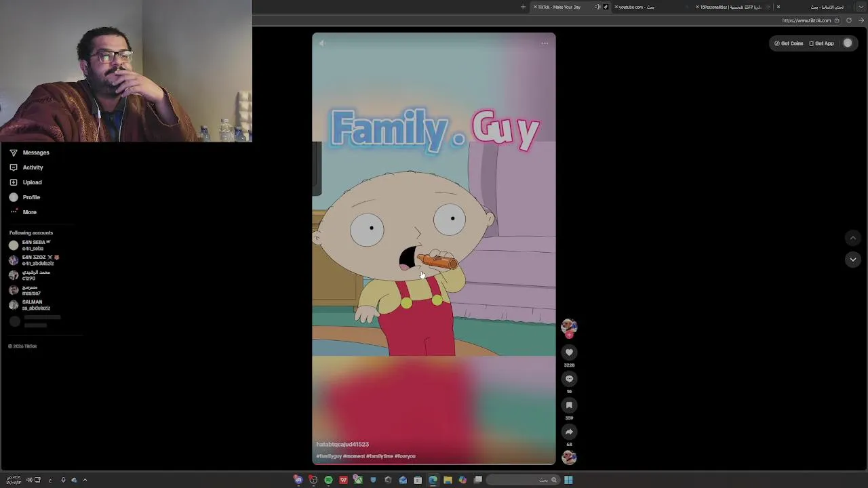Mute the TikTok tab audio speaker icon
Viewport: 868px width, 488px height.
pos(597,7)
